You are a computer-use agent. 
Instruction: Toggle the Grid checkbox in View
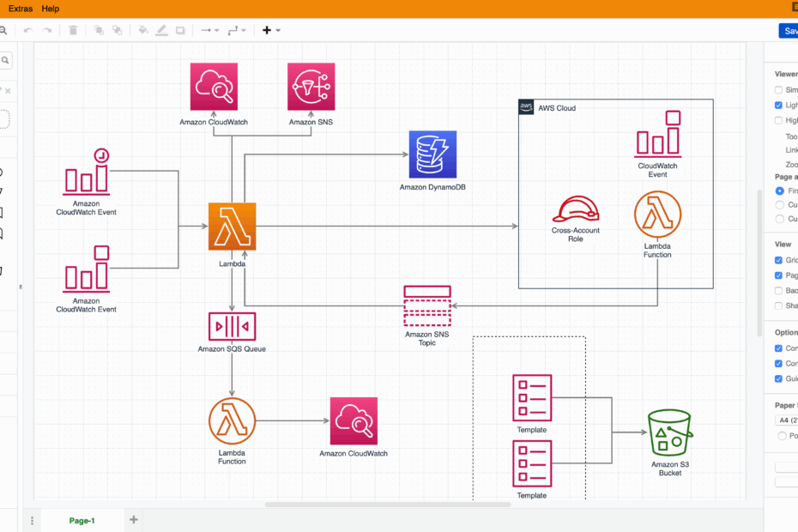point(778,260)
